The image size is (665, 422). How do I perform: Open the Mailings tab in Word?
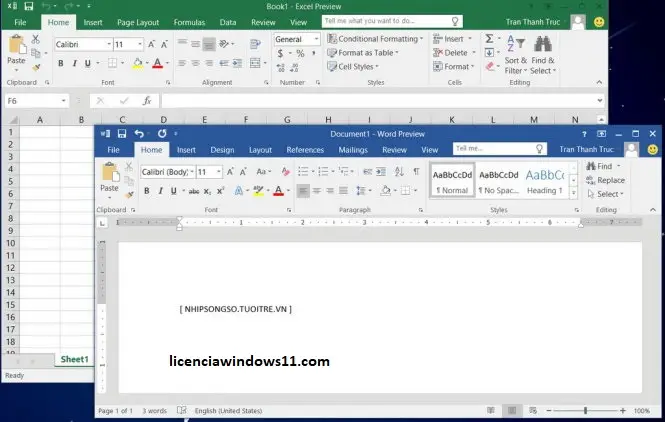(353, 150)
